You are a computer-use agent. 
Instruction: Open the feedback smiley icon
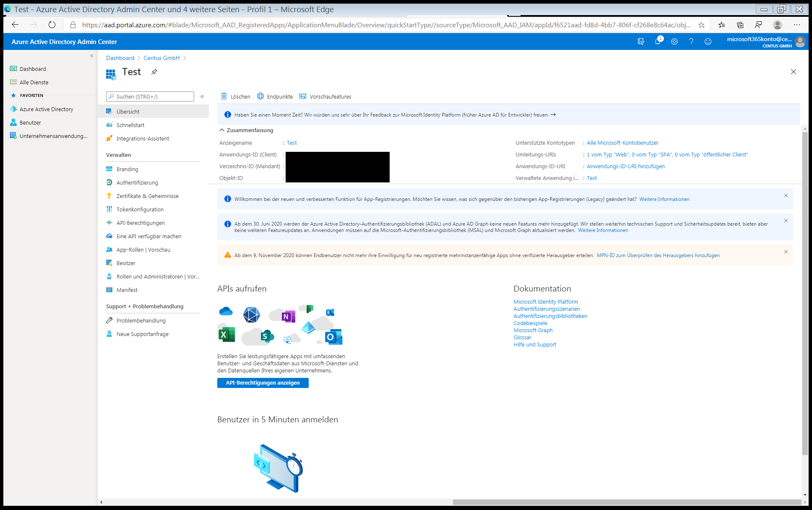click(x=708, y=42)
